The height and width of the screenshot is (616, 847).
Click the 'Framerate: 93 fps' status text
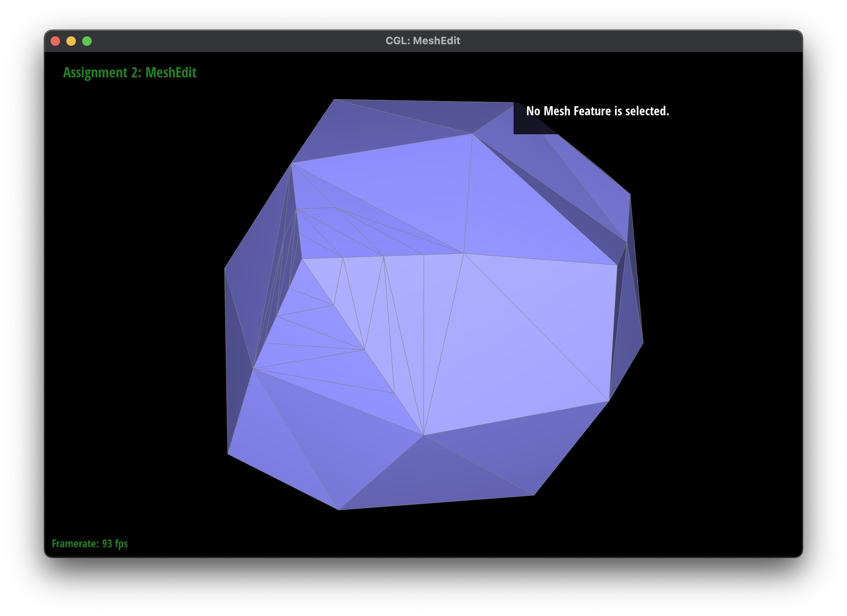tap(90, 544)
